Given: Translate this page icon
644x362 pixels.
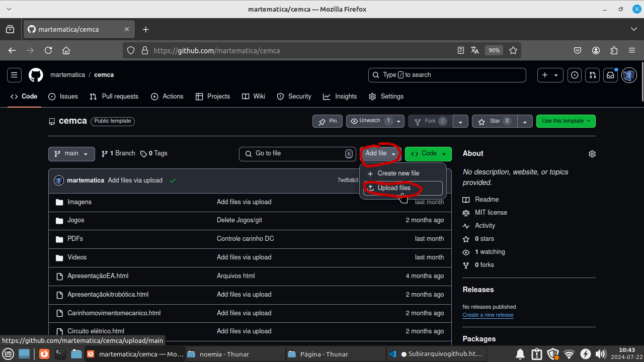Looking at the screenshot, I should click(x=475, y=50).
